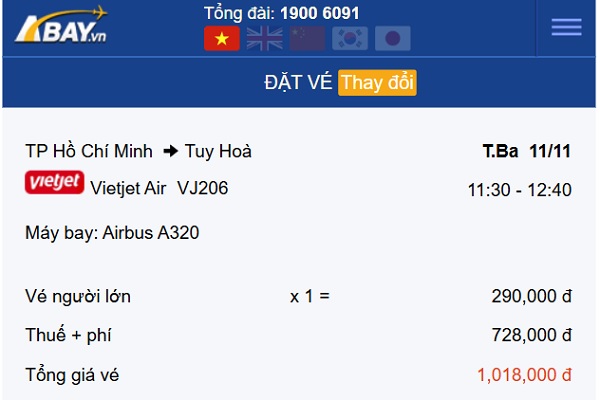Image resolution: width=600 pixels, height=400 pixels.
Task: Choose the Chinese flag language
Action: pyautogui.click(x=307, y=39)
